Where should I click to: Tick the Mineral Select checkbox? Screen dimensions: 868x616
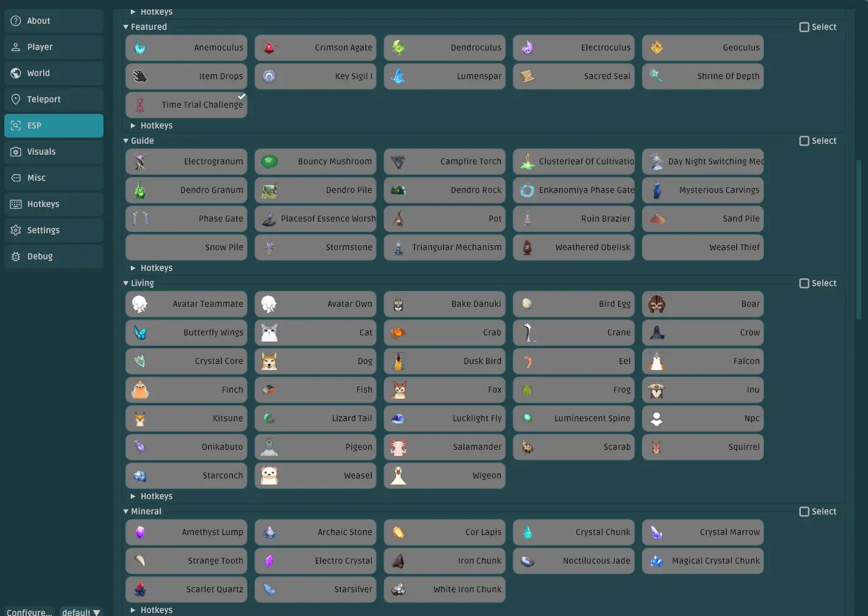804,511
